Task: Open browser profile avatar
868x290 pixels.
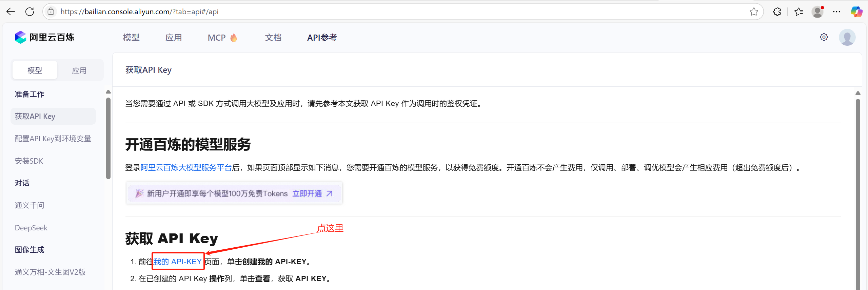Action: point(818,12)
